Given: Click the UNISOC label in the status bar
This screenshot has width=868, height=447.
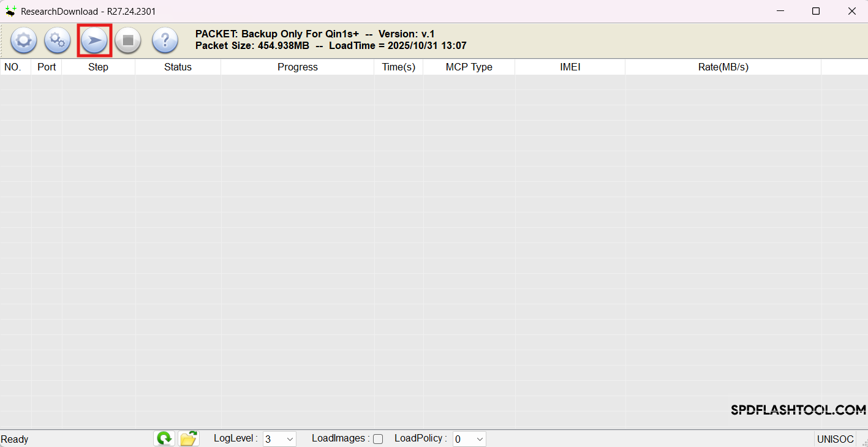Looking at the screenshot, I should click(835, 439).
